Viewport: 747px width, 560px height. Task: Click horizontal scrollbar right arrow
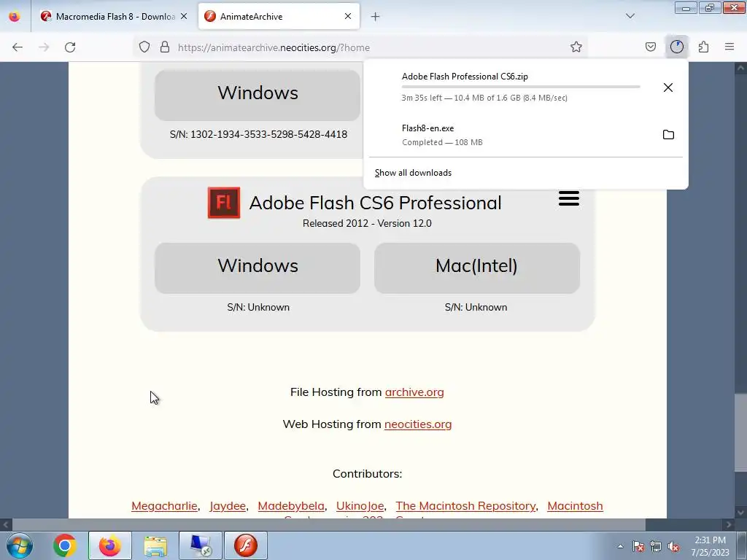(729, 525)
